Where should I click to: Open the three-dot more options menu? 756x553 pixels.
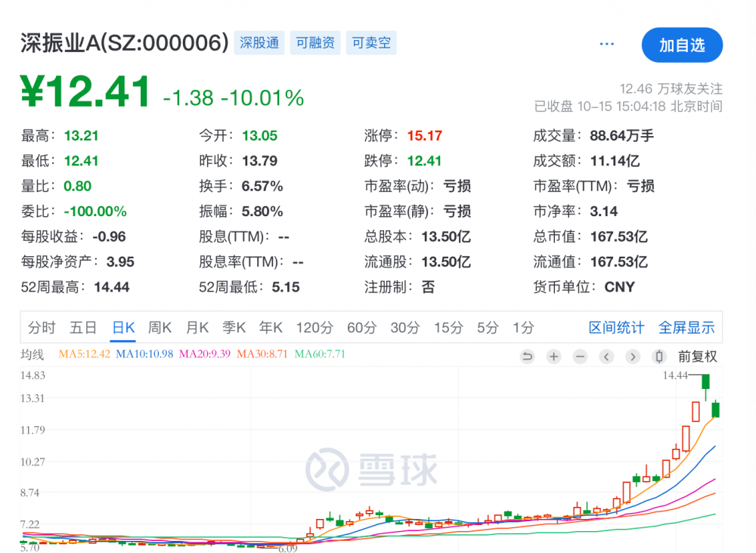tap(606, 44)
